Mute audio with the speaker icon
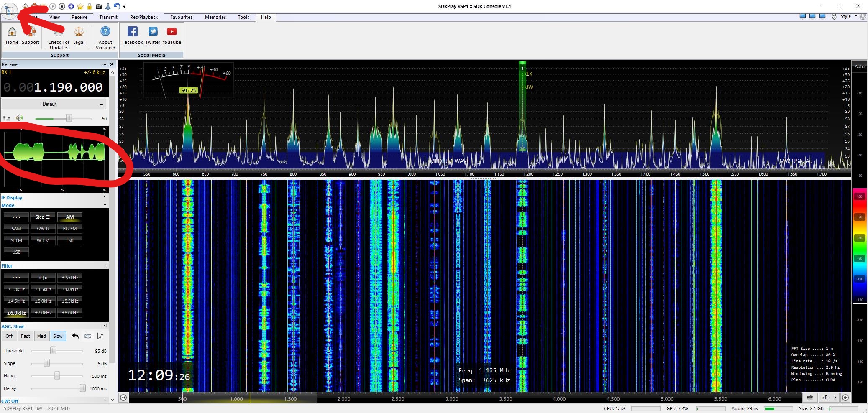This screenshot has width=868, height=413. [19, 119]
